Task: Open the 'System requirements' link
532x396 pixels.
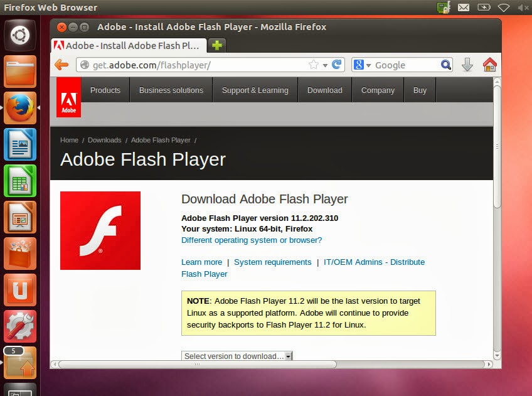Action: (x=273, y=262)
